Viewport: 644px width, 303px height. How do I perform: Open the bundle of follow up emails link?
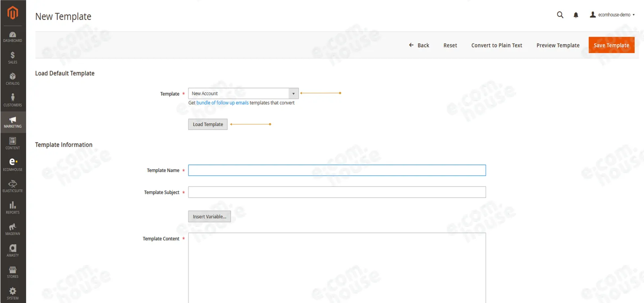(222, 103)
